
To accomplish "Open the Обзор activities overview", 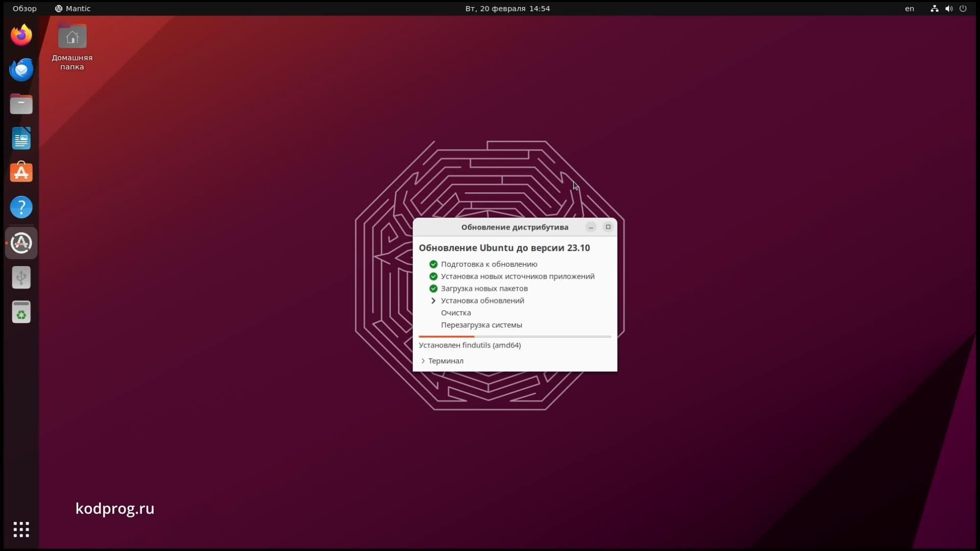I will [x=24, y=9].
